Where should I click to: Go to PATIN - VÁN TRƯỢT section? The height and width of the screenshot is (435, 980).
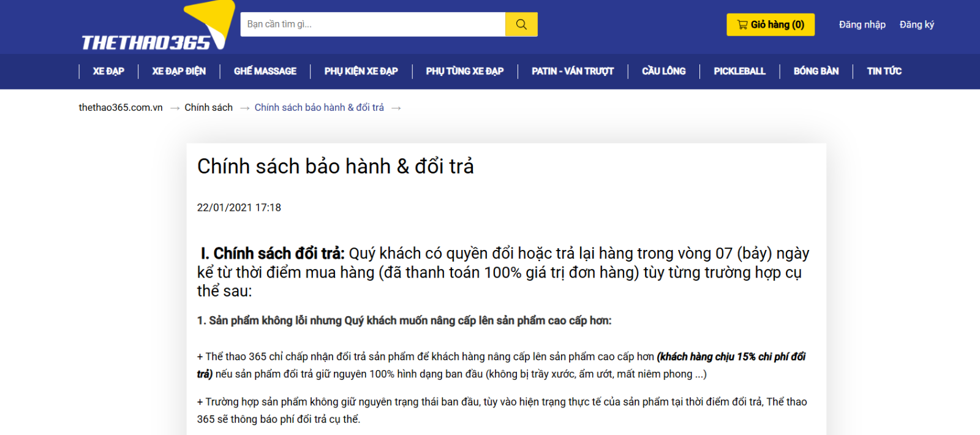coord(572,71)
